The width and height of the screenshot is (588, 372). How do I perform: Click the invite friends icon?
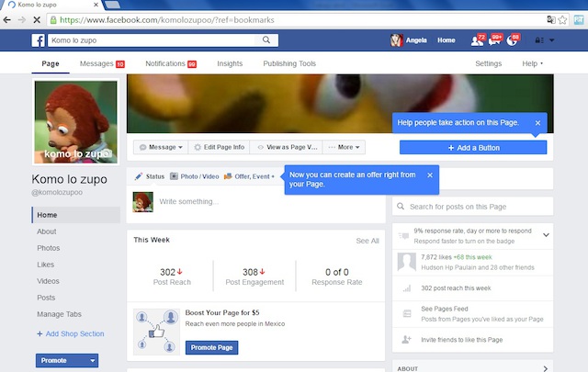[406, 339]
